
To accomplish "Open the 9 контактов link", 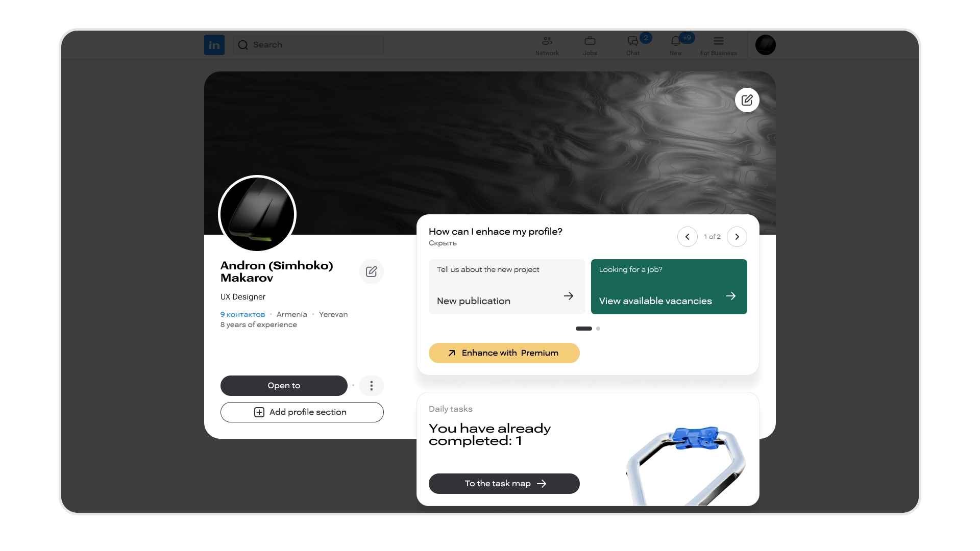I will (x=243, y=315).
